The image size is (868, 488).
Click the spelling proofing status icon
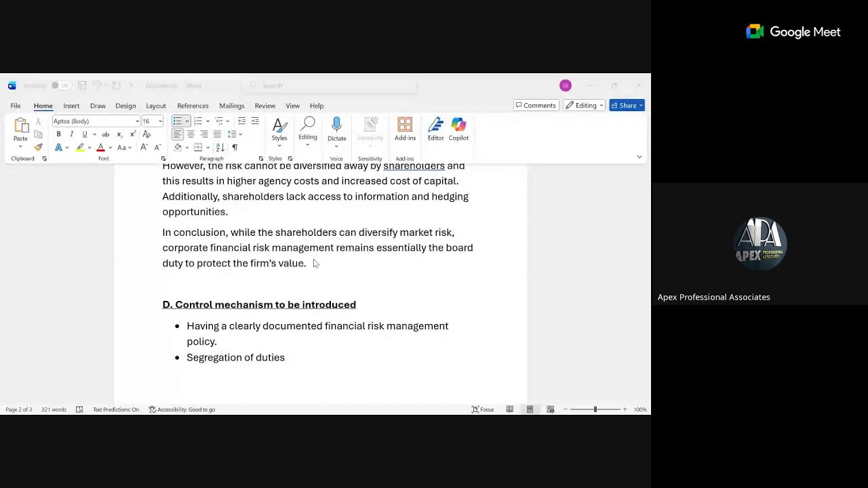[79, 409]
